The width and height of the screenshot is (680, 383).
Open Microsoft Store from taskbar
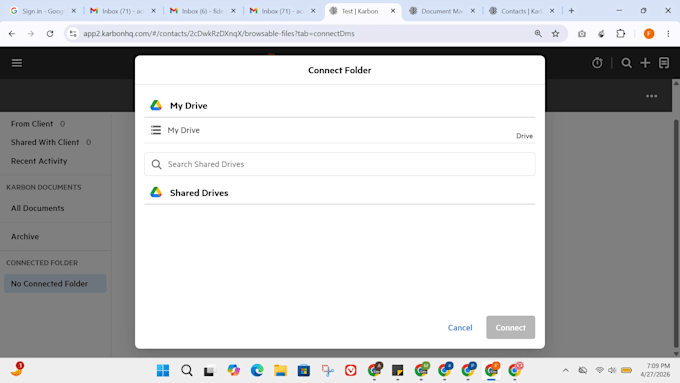(304, 370)
